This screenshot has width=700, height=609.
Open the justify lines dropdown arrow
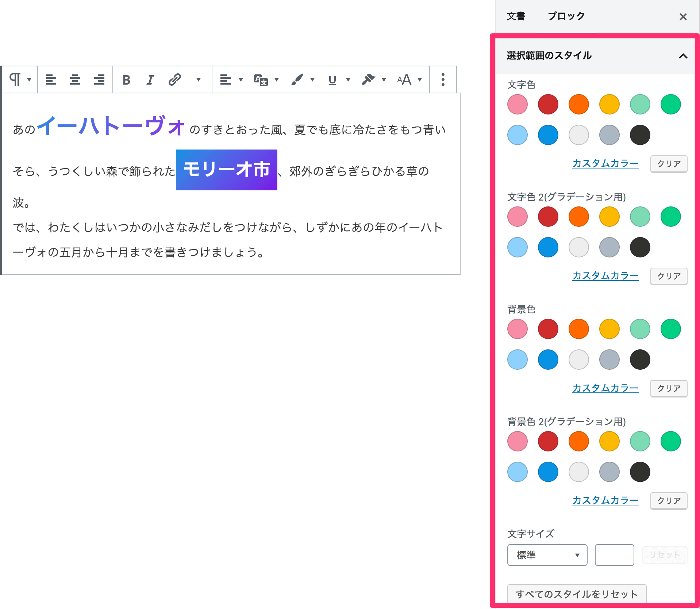pos(241,79)
